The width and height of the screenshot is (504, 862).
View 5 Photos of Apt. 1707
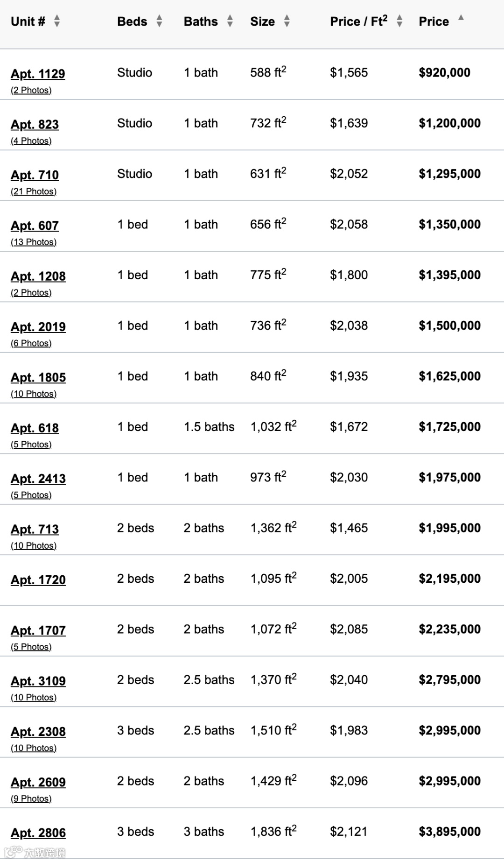point(31,647)
